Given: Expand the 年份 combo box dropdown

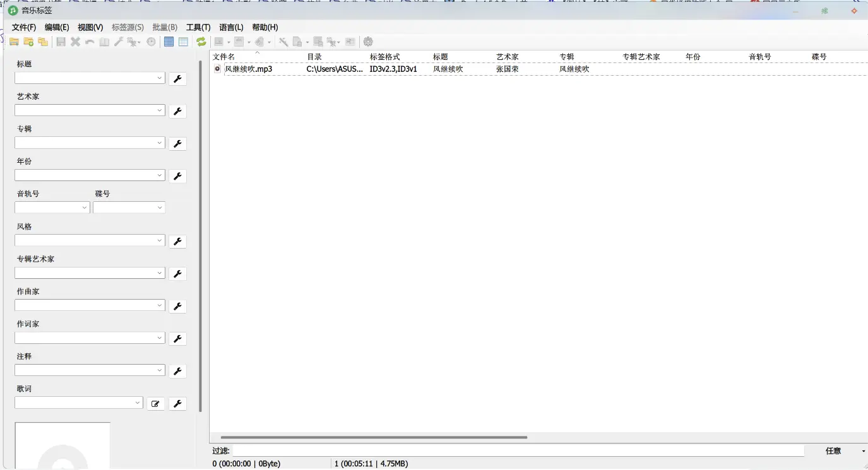Looking at the screenshot, I should (160, 175).
